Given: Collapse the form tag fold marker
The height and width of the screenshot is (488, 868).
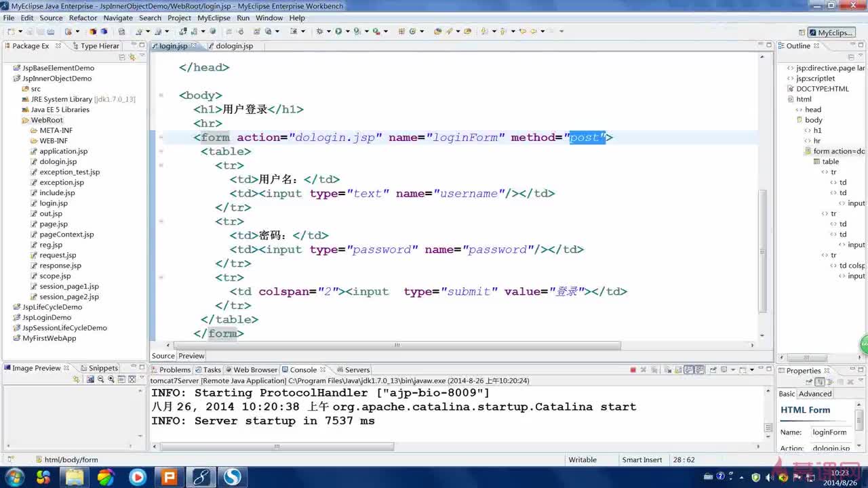Looking at the screenshot, I should click(x=161, y=138).
